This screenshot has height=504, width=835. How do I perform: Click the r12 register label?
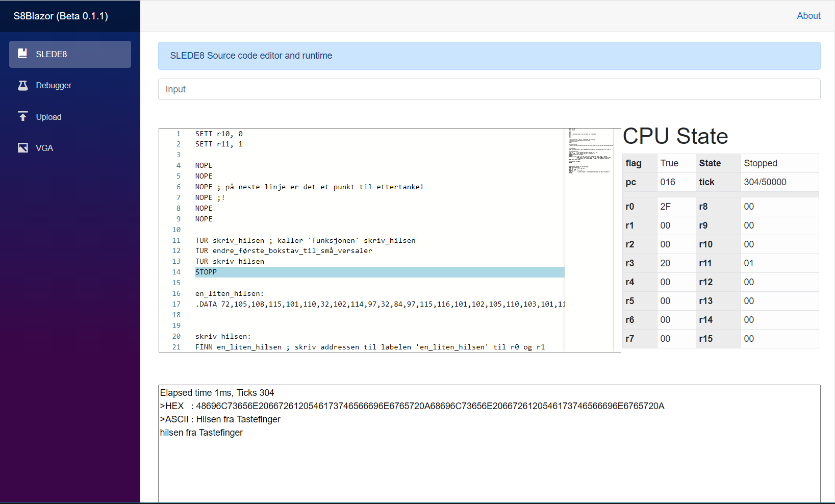706,282
